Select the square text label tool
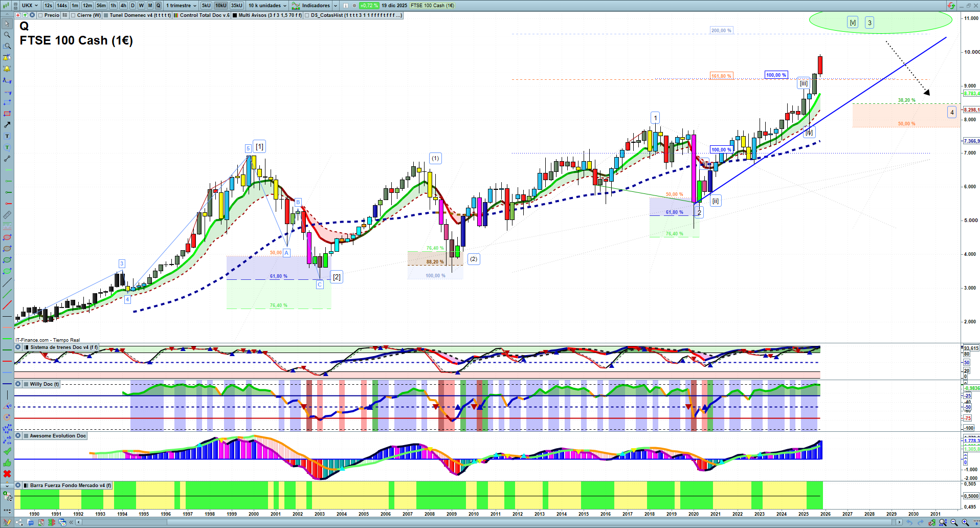The image size is (980, 528). (7, 136)
